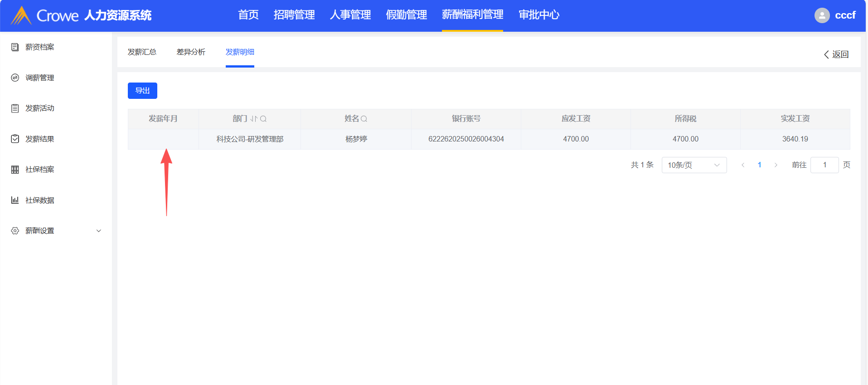
Task: Click the 薪资档案 sidebar icon
Action: tap(15, 47)
